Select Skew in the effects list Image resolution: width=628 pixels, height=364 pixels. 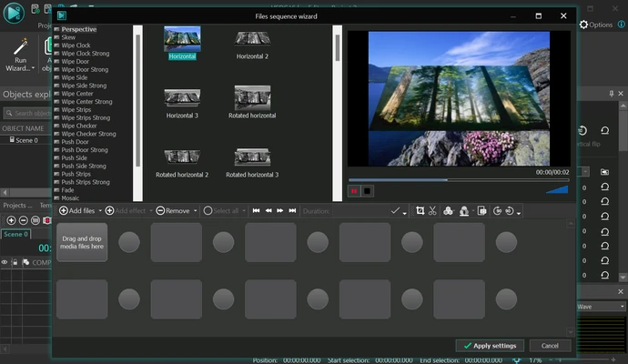click(x=68, y=37)
